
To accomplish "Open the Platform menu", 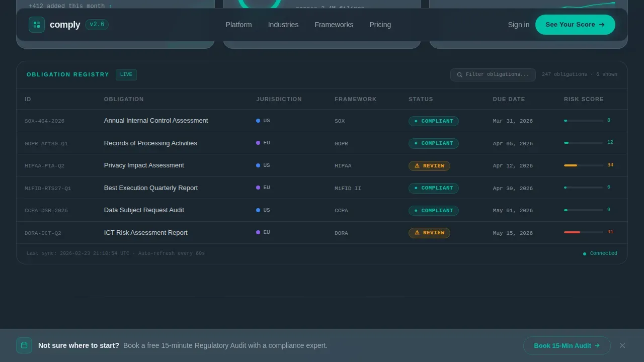I will pos(238,25).
